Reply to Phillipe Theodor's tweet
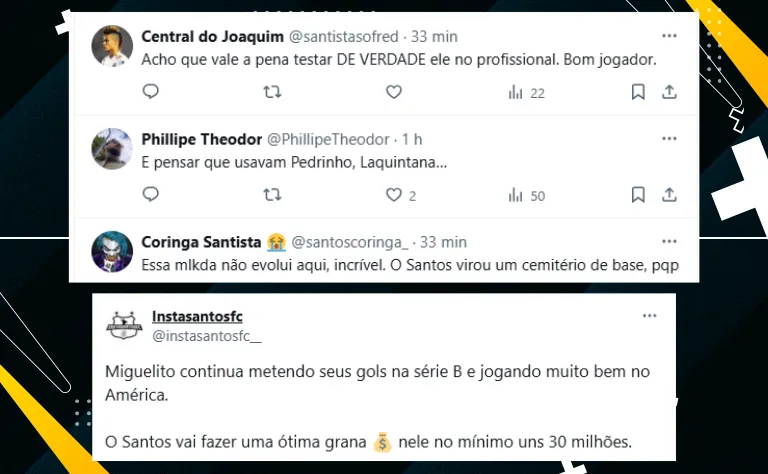 click(x=151, y=195)
